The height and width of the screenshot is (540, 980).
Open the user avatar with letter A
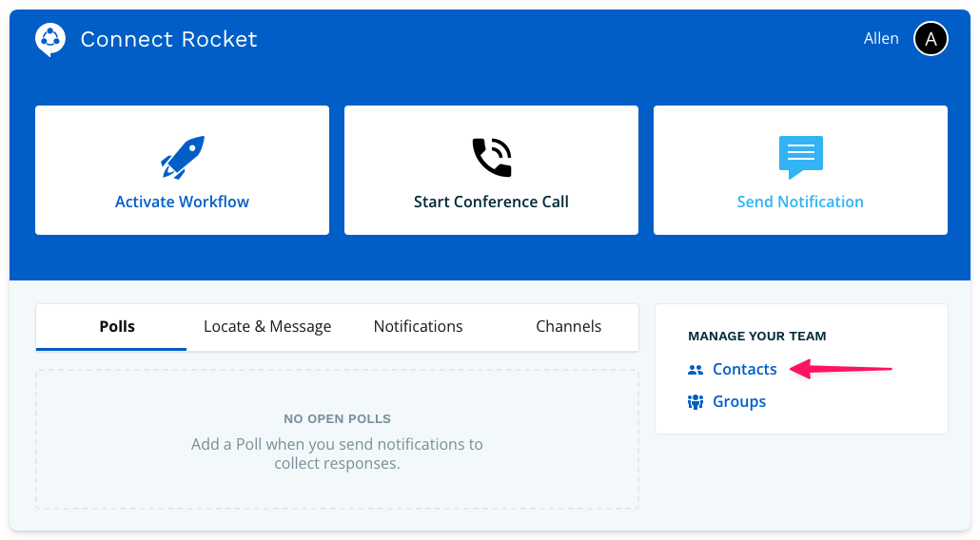click(931, 39)
